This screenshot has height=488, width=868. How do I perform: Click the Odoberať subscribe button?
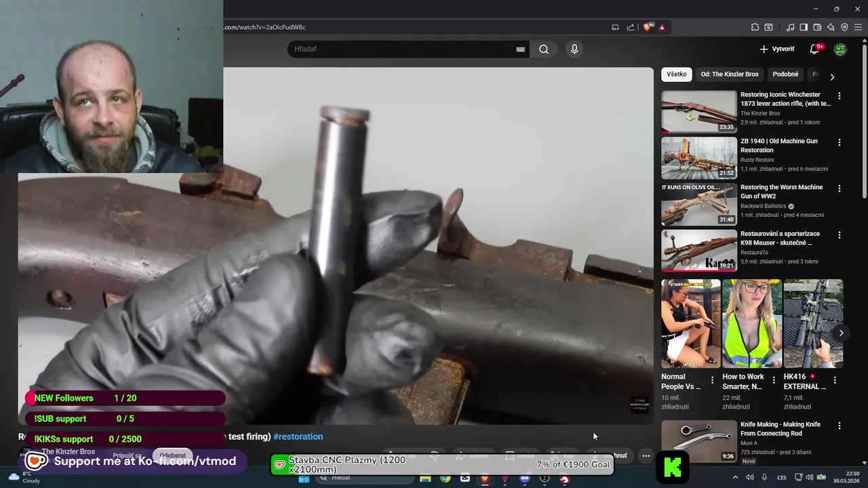pos(173,455)
